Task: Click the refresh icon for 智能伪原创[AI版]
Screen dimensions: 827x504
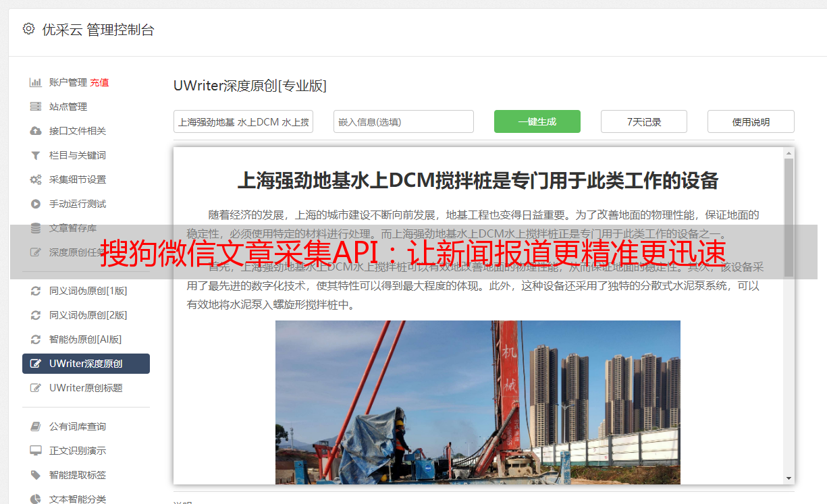Action: click(36, 339)
